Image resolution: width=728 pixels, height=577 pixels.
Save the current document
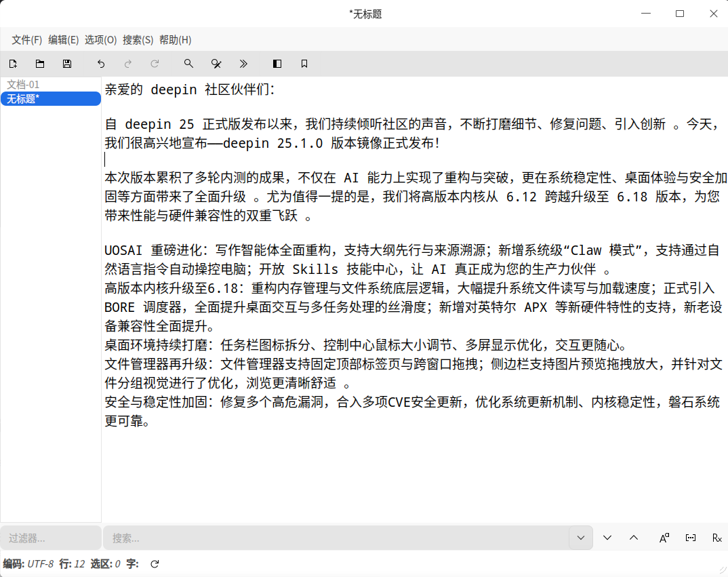tap(67, 64)
